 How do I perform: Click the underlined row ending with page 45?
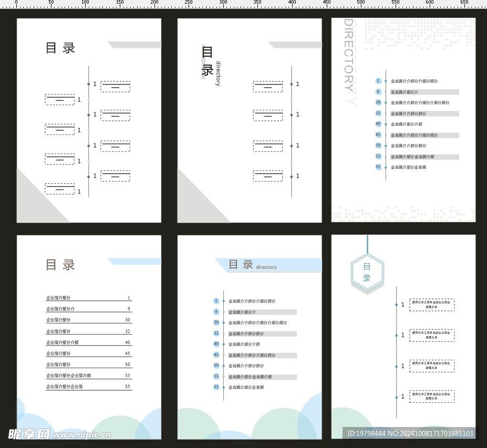(89, 353)
